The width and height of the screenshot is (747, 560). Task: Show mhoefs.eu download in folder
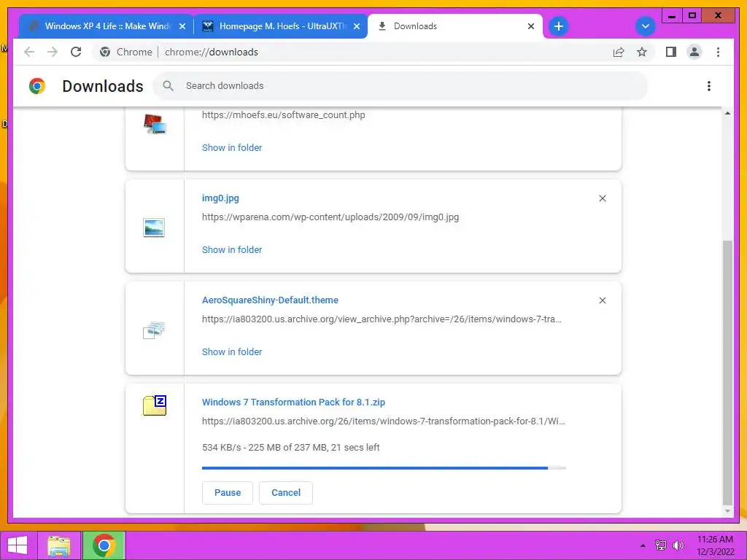(x=232, y=147)
